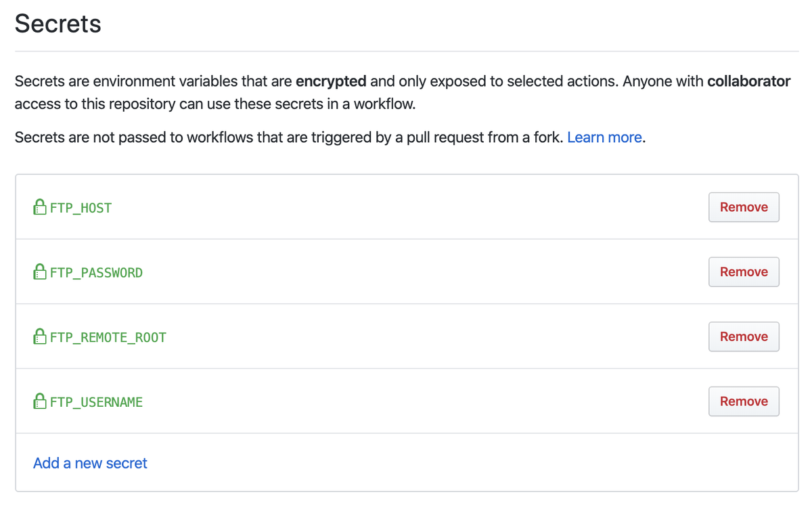The width and height of the screenshot is (812, 505).
Task: Click the FTP_USERNAME secret name
Action: 97,402
